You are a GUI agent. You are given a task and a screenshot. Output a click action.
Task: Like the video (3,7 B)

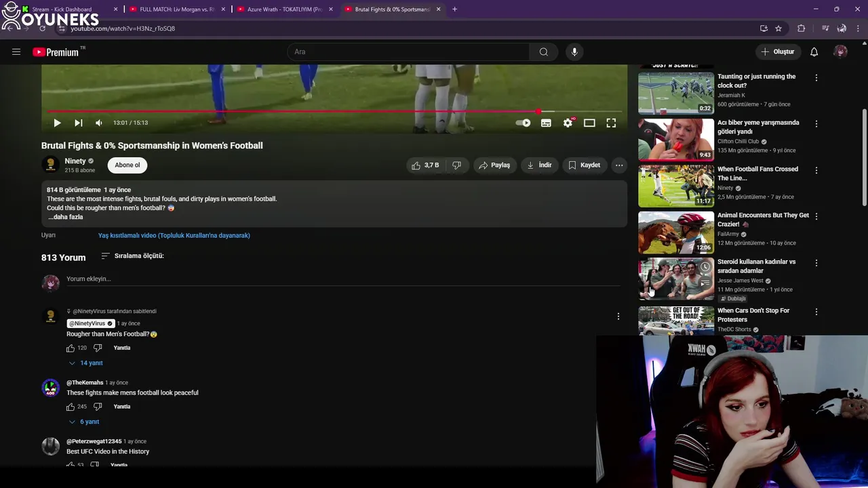pos(425,165)
